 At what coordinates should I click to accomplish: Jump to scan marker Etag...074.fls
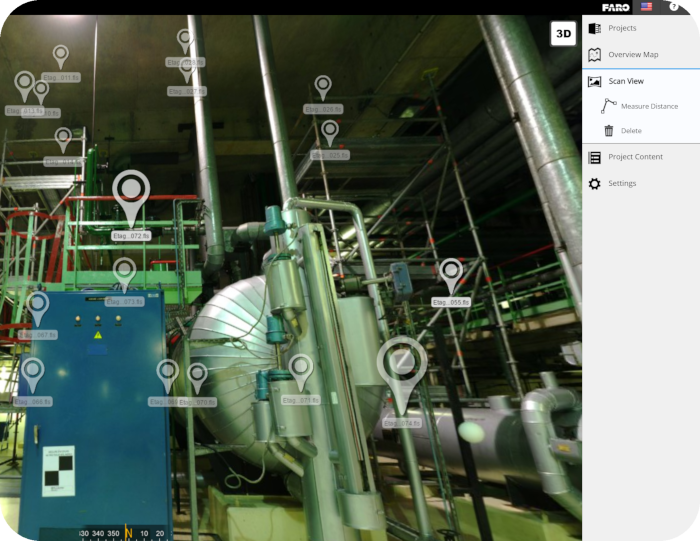(402, 375)
